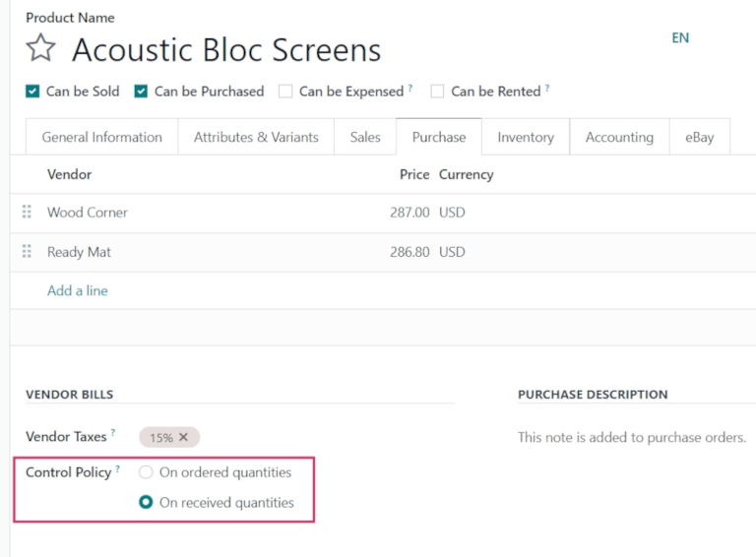
Task: Click Vendor Taxes help question mark
Action: (x=112, y=433)
